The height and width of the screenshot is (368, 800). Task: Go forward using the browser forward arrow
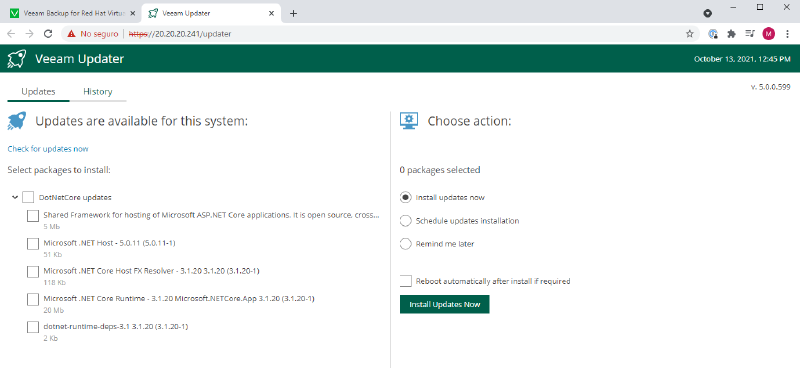click(x=30, y=34)
